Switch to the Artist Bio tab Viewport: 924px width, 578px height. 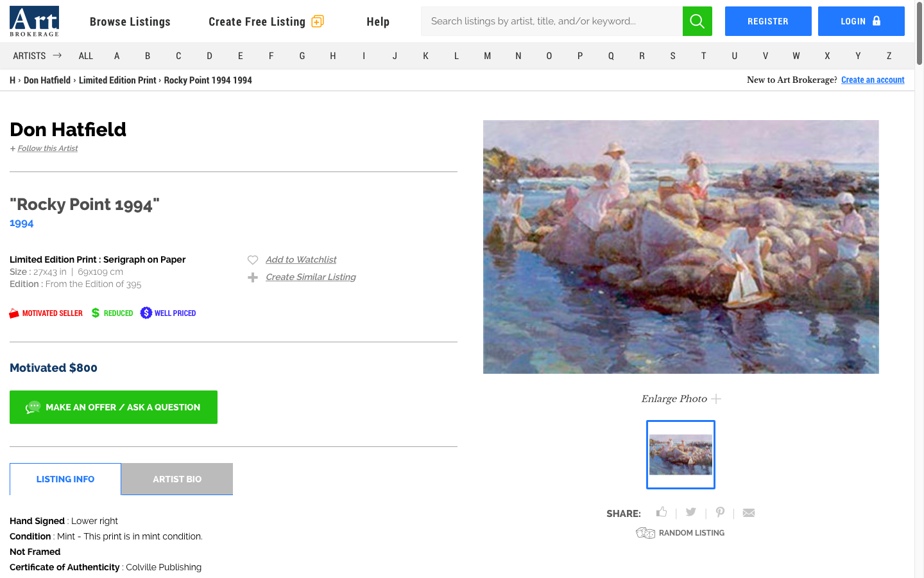tap(177, 479)
